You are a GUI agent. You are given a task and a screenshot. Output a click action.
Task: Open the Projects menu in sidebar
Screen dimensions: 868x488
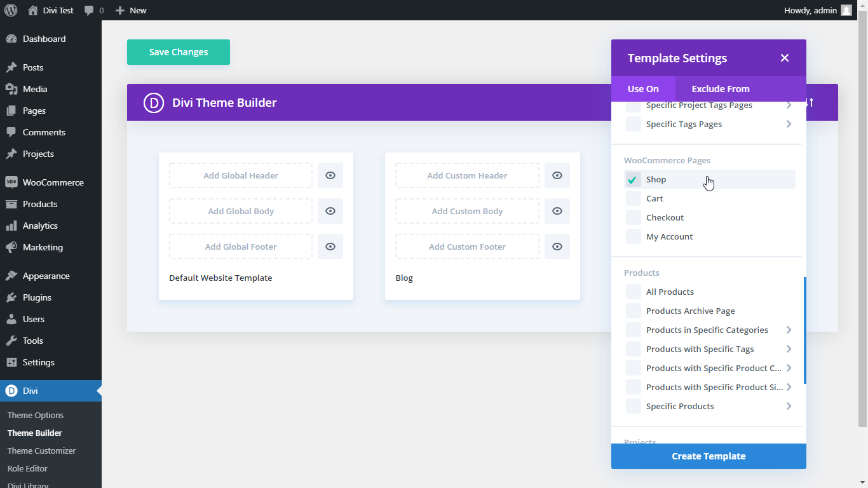(51, 154)
